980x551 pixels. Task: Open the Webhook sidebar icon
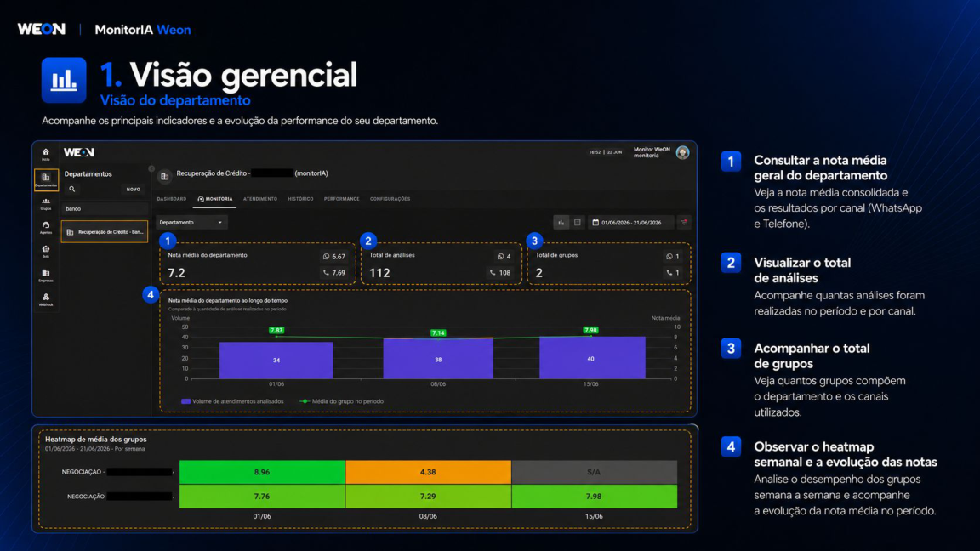click(x=46, y=300)
